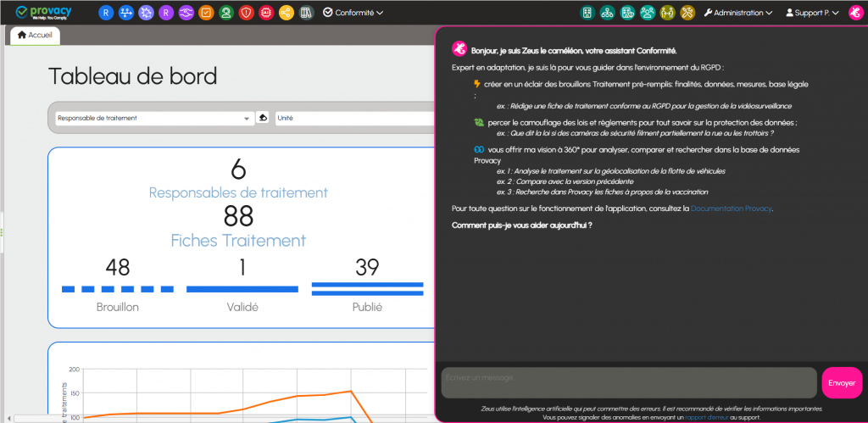Open the tools wrench-and-hammer icon

tap(687, 13)
